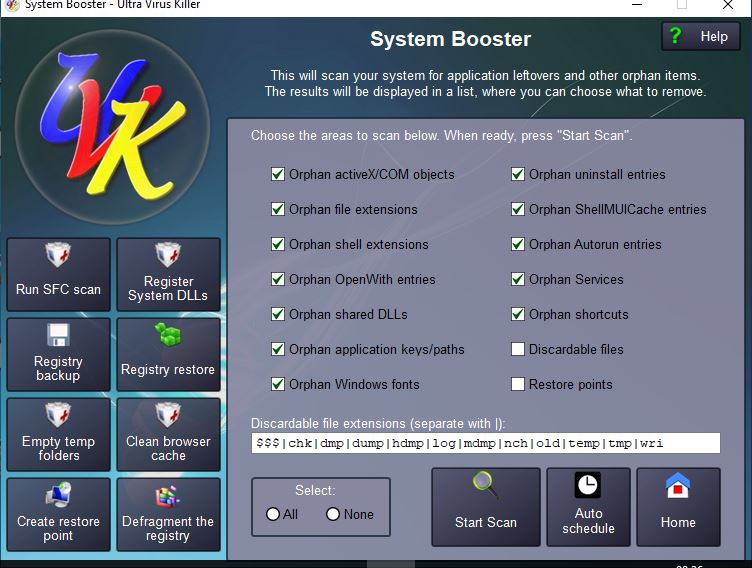Screen dimensions: 752x568
Task: Toggle Orphan file extensions checkbox
Action: [x=278, y=209]
